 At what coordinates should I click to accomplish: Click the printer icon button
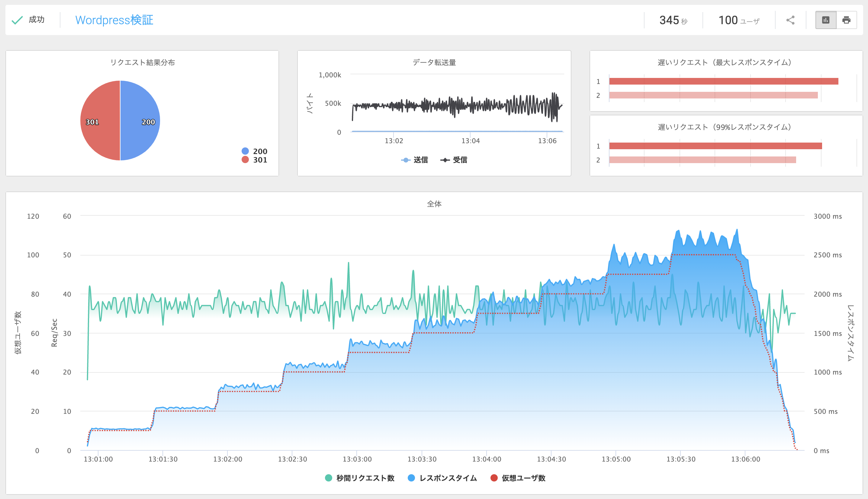click(x=847, y=20)
